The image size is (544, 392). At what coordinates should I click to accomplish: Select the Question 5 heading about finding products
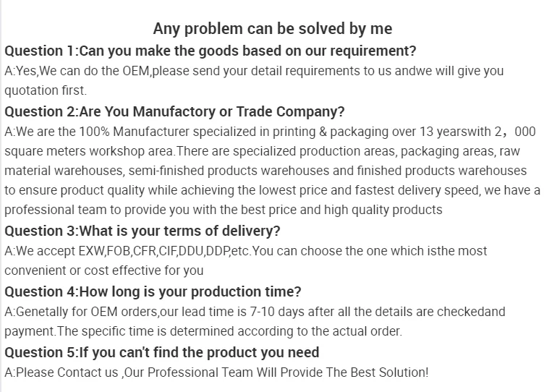[x=161, y=353]
